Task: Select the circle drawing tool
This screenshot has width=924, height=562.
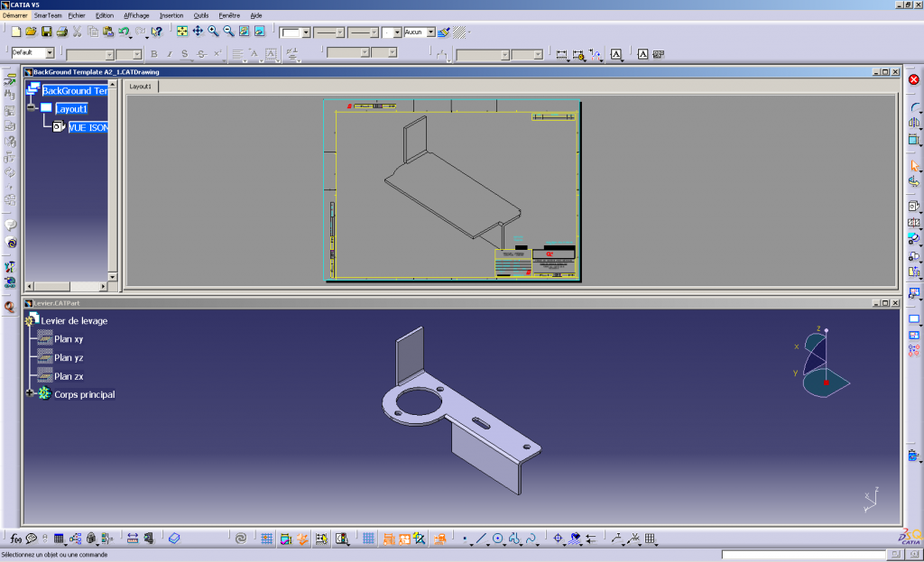Action: point(497,539)
